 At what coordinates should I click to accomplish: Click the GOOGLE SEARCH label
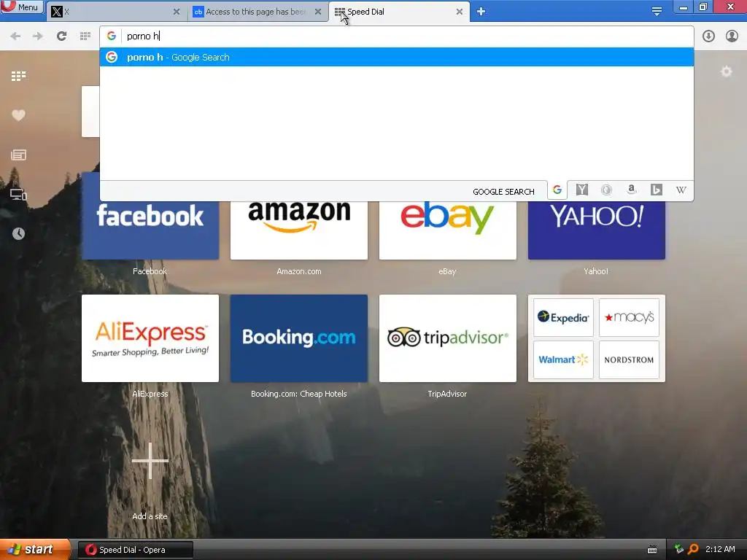pyautogui.click(x=503, y=192)
